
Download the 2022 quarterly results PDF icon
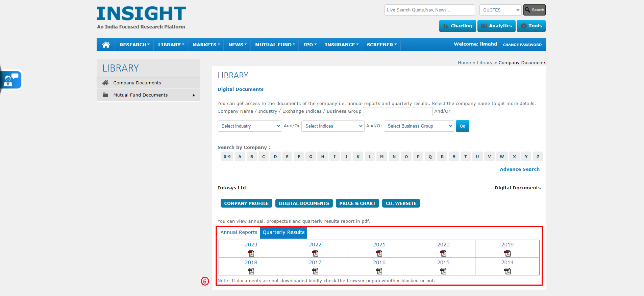click(x=315, y=253)
